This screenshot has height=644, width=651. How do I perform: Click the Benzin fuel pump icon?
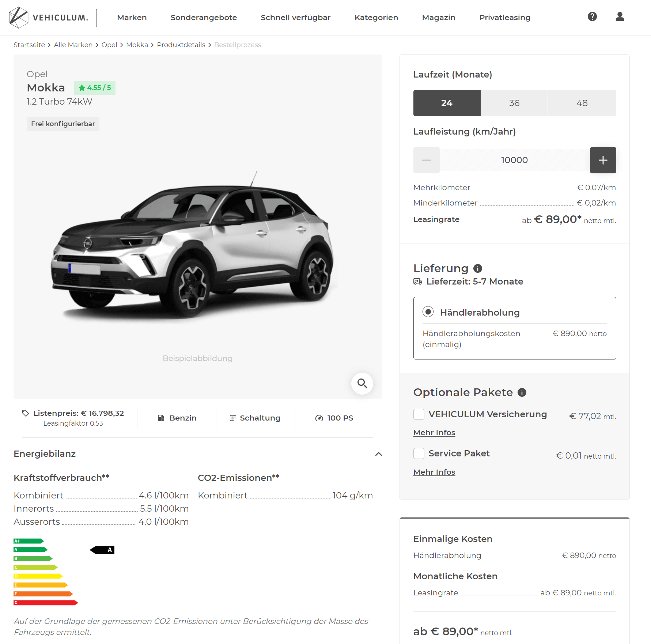[x=160, y=418]
